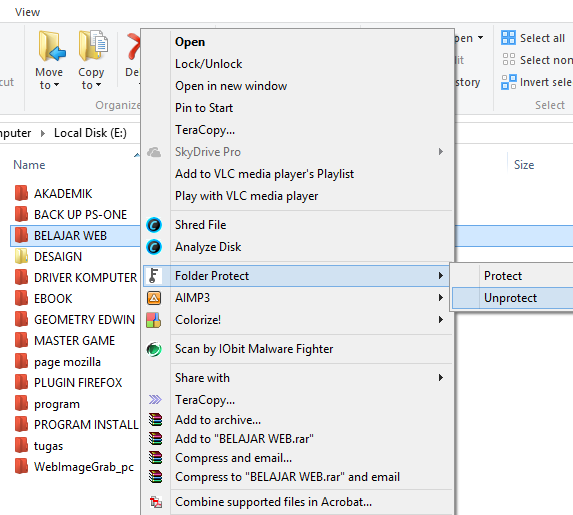The height and width of the screenshot is (515, 573).
Task: Click the upper TeraCopy... entry below Pin to Start
Action: click(205, 130)
